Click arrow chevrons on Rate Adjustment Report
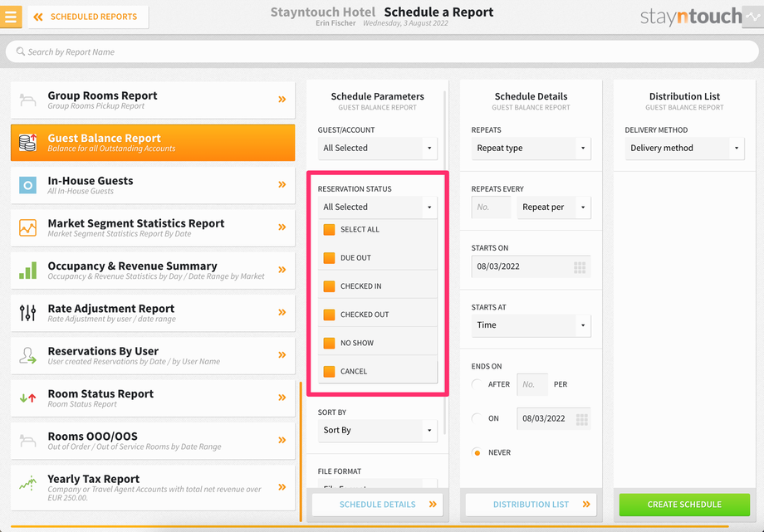Screen dimensions: 764x532 point(282,312)
